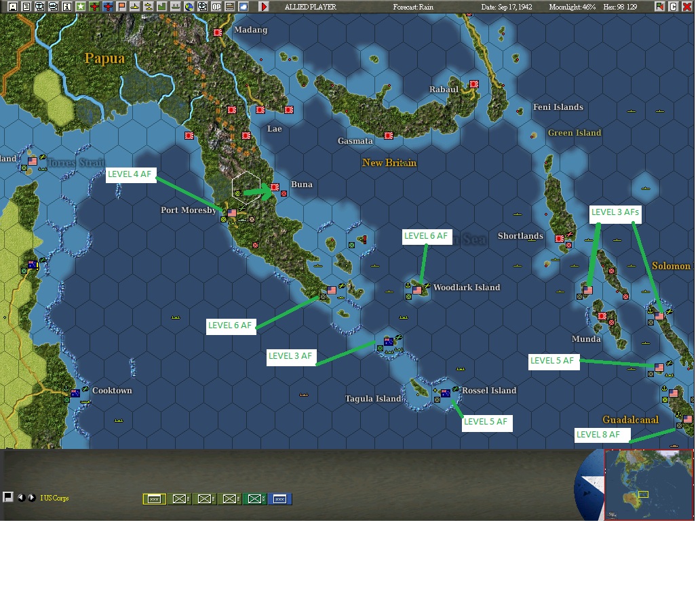Click the 'ALLIED PLAYER' label

(311, 7)
